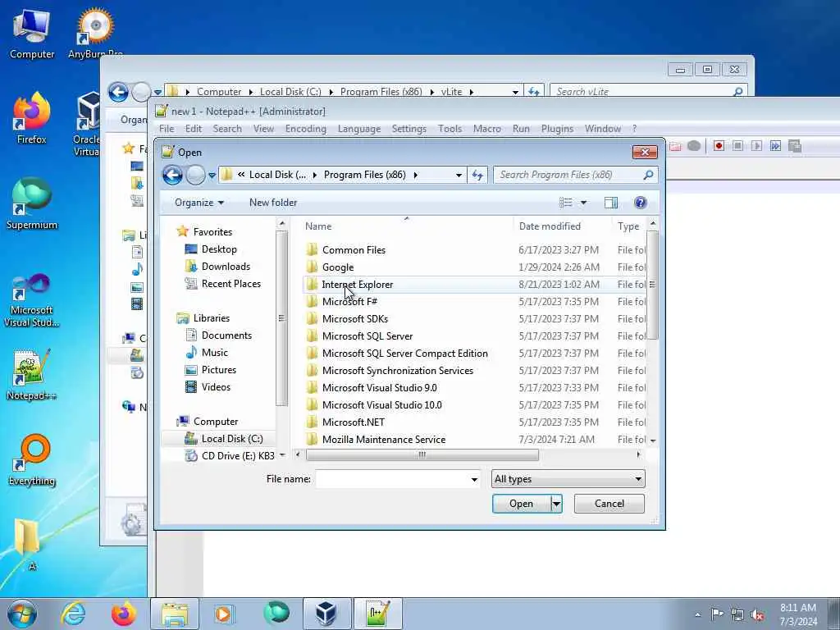Open the Computer desktop icon
Screen dimensions: 840x630
pyautogui.click(x=32, y=34)
